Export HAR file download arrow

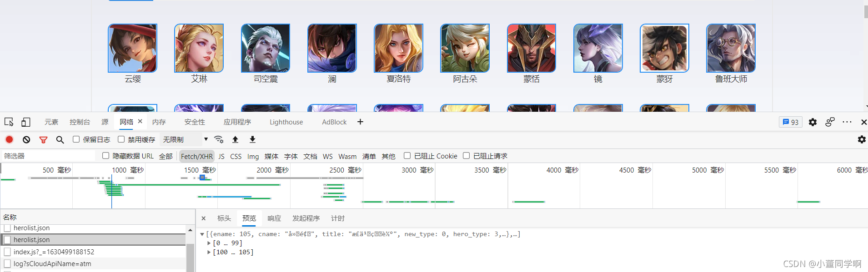tap(252, 139)
